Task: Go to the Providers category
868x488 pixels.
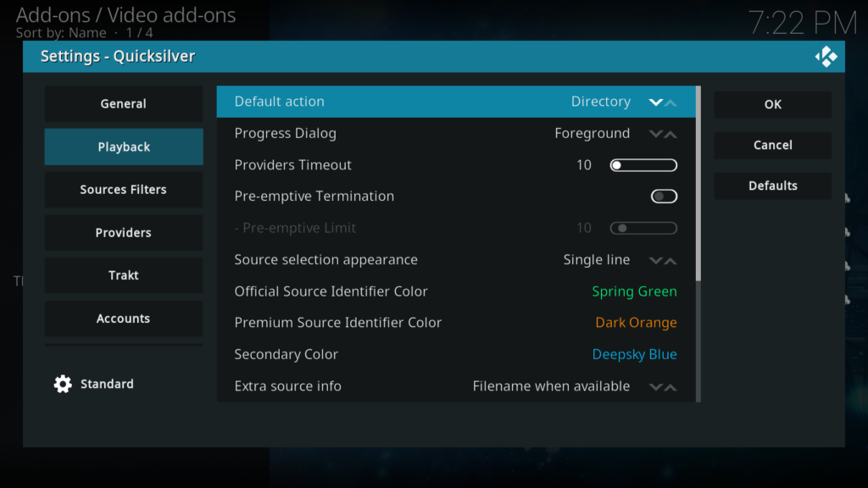Action: [123, 232]
